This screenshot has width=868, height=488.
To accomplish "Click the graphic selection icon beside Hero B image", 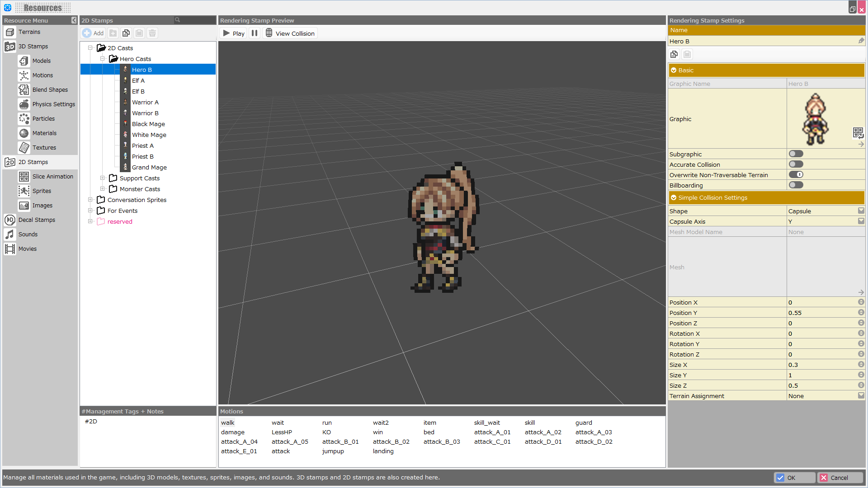I will (x=858, y=132).
